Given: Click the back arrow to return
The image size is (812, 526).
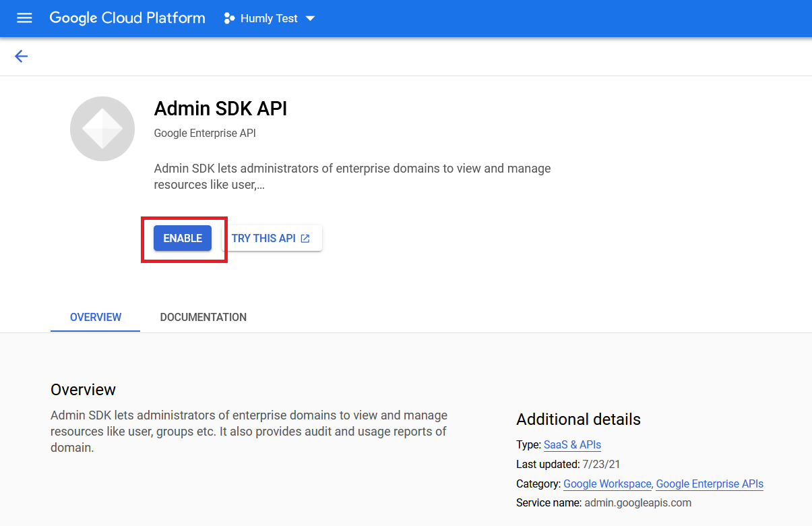Looking at the screenshot, I should pos(21,56).
